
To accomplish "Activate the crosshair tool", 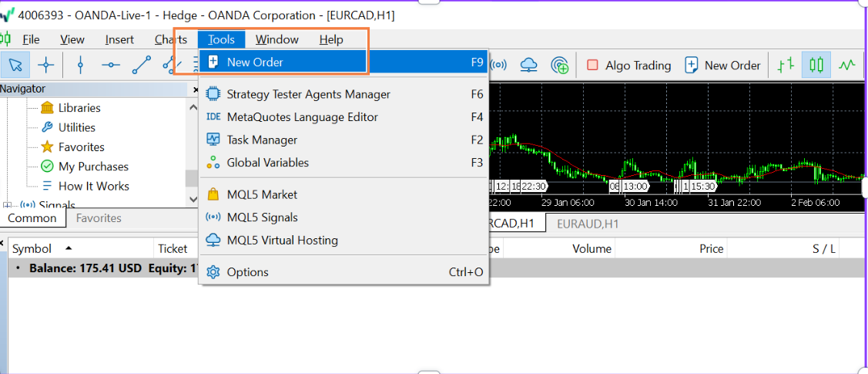I will 45,65.
